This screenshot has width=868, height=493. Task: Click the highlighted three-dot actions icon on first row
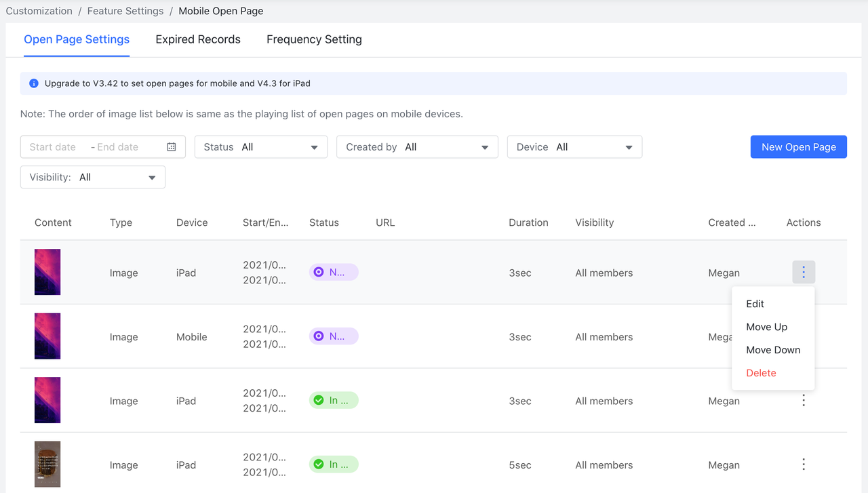[804, 271]
